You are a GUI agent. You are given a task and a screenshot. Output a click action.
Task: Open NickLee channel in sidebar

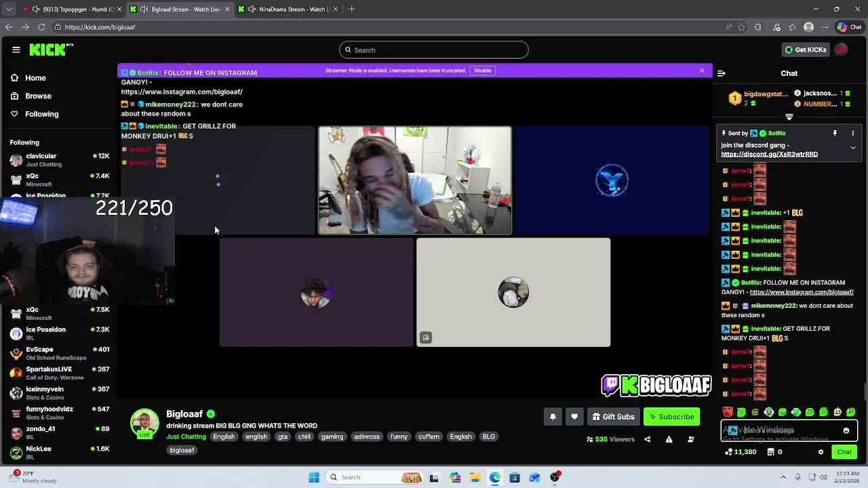[x=60, y=453]
